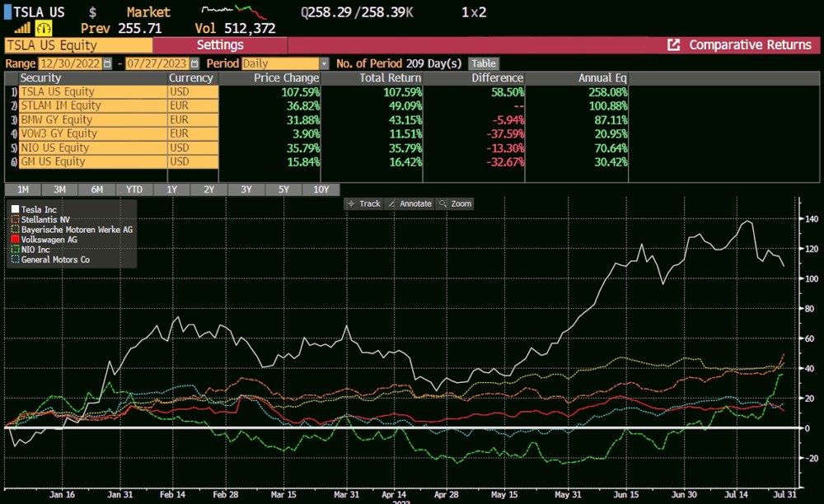Click the Comparative Returns title link
824x504 pixels.
(750, 45)
